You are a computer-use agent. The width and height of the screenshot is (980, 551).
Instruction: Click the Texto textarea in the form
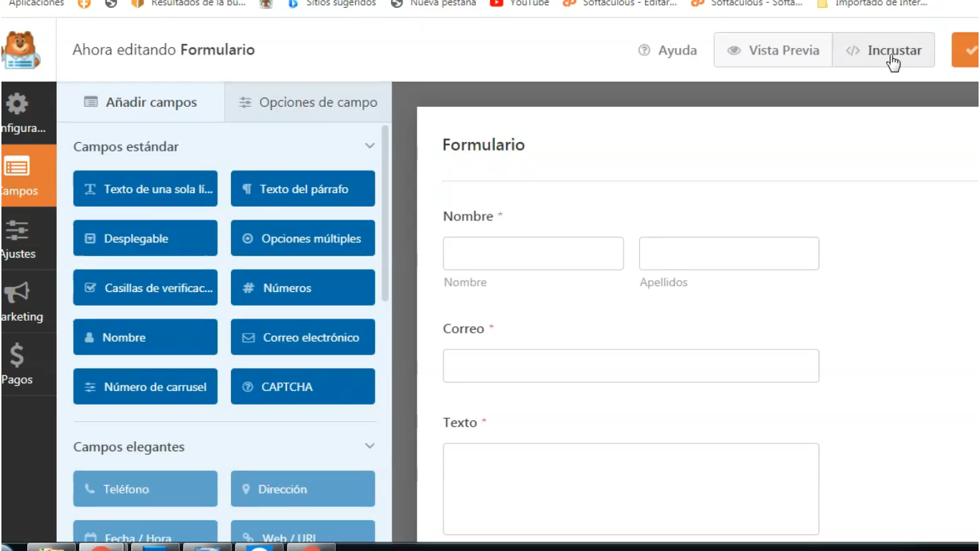pos(631,489)
